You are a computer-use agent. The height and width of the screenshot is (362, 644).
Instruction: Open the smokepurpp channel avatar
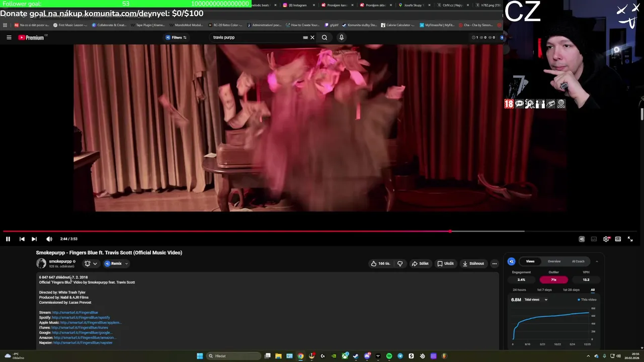point(41,263)
